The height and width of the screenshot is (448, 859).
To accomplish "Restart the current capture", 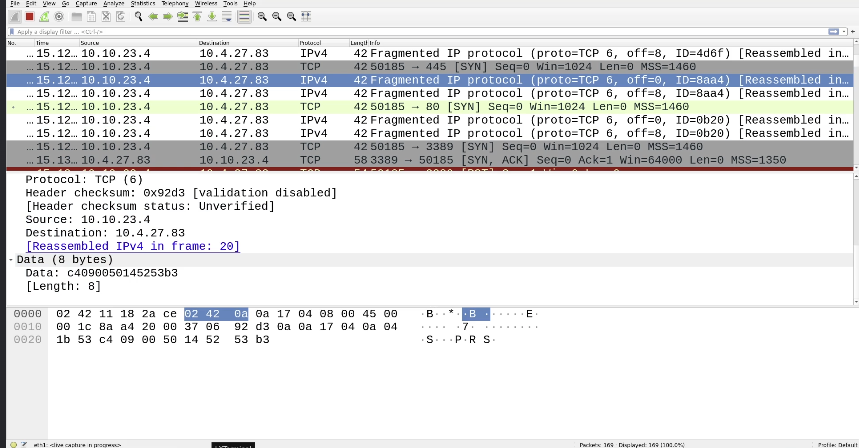I will tap(45, 17).
